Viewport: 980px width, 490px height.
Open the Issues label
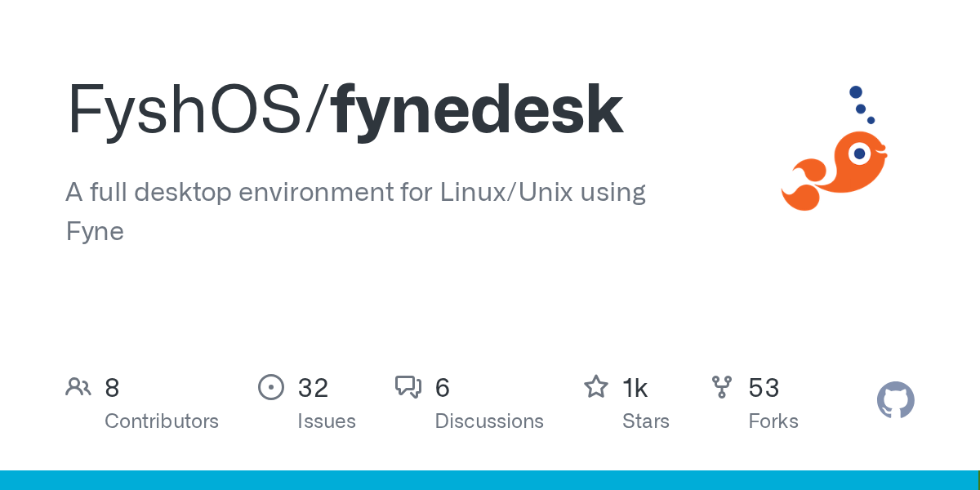click(x=327, y=421)
